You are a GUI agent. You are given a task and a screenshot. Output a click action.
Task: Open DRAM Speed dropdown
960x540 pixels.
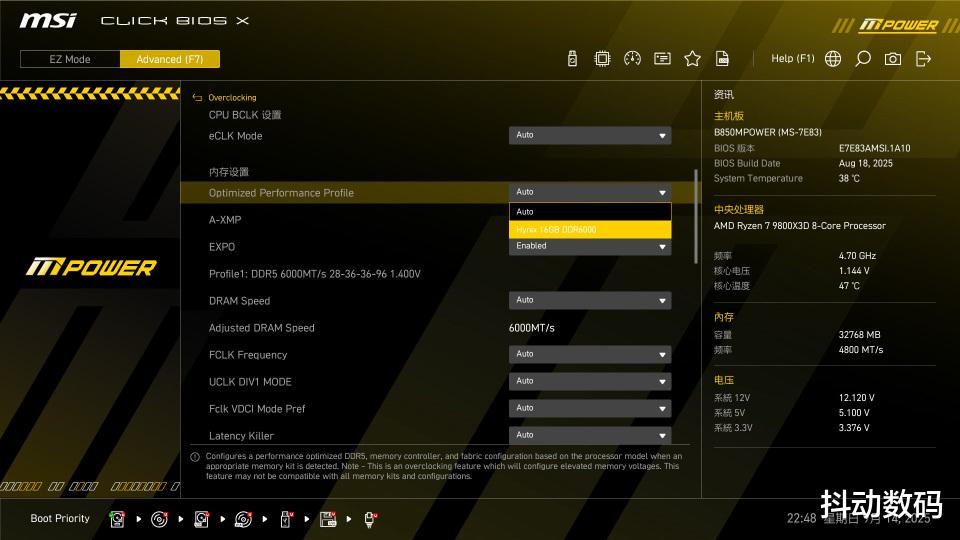pyautogui.click(x=590, y=301)
